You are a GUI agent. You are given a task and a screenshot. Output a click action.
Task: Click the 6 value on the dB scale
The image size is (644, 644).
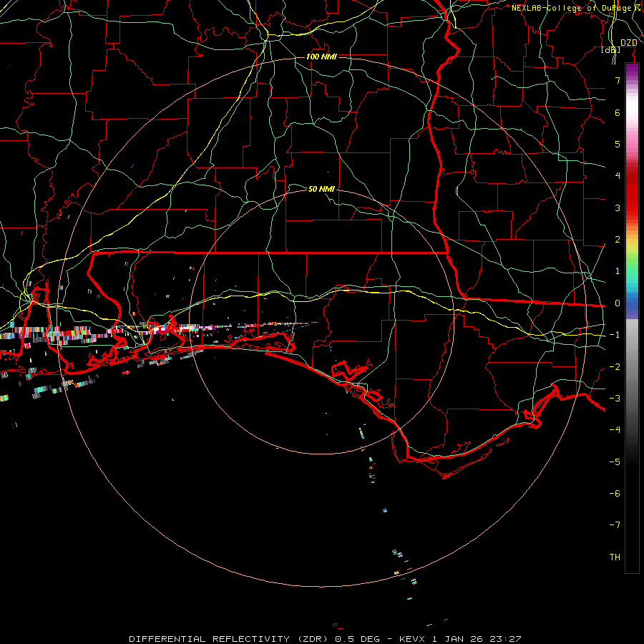click(x=618, y=112)
